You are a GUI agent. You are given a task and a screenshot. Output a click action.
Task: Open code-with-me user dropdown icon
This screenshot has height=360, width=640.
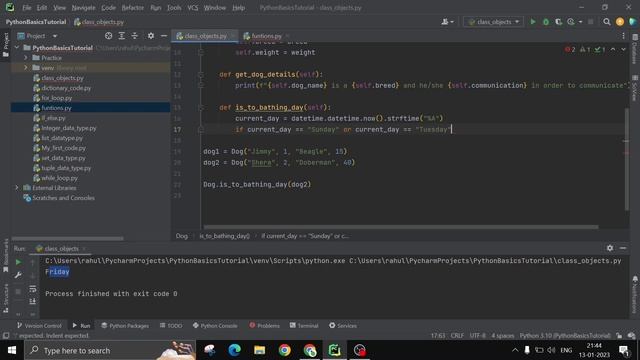point(447,22)
